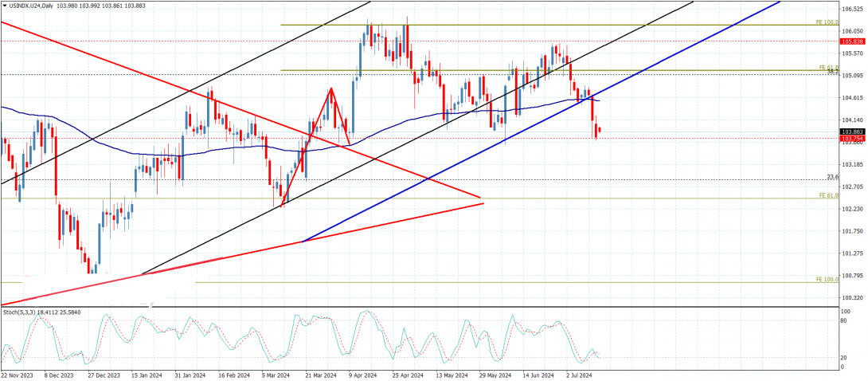The image size is (868, 381).
Task: Click the 103.185 price axis label
Action: tap(853, 164)
